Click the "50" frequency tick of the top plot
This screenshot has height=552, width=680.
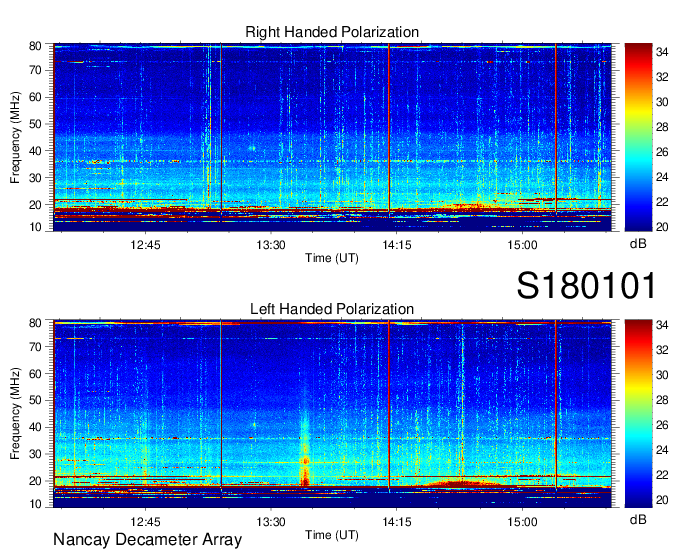click(35, 124)
